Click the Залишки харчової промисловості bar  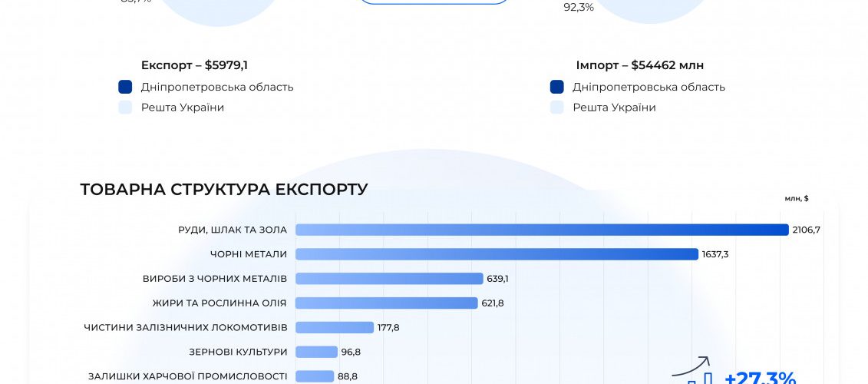(315, 376)
